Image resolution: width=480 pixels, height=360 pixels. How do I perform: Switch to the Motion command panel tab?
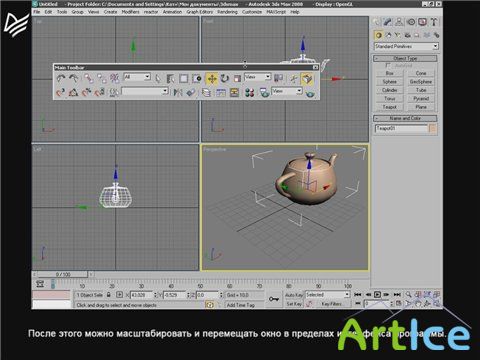pyautogui.click(x=411, y=22)
